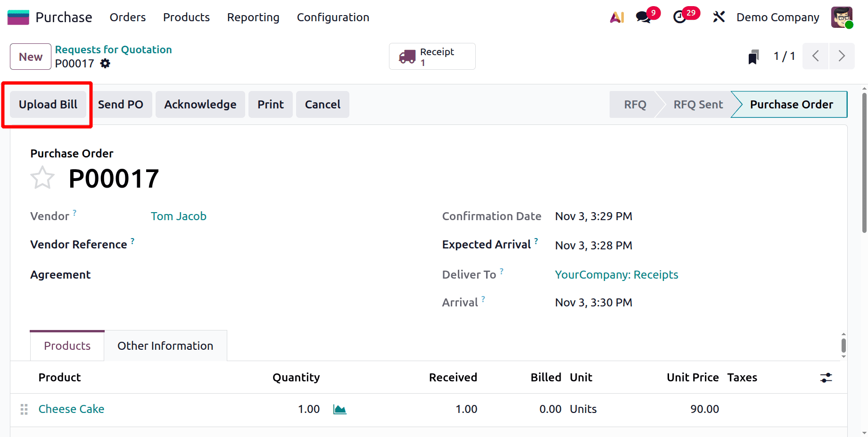Go to next record with right arrow
868x437 pixels.
pos(842,56)
